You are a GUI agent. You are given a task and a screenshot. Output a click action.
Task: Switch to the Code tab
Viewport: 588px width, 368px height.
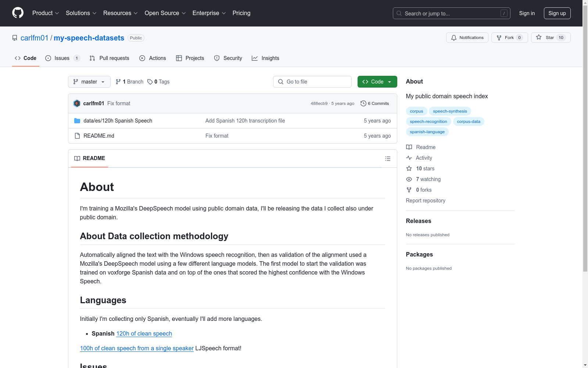click(x=25, y=58)
